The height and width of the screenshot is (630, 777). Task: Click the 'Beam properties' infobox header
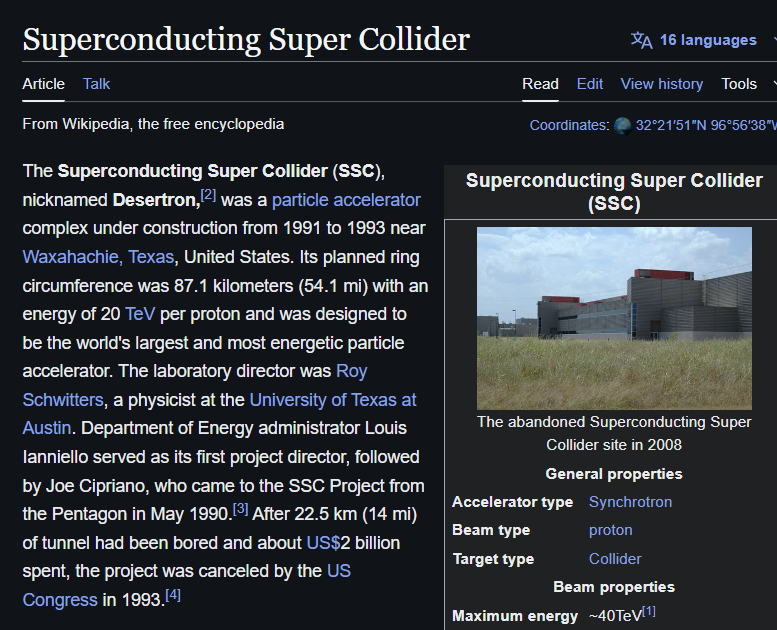point(614,587)
